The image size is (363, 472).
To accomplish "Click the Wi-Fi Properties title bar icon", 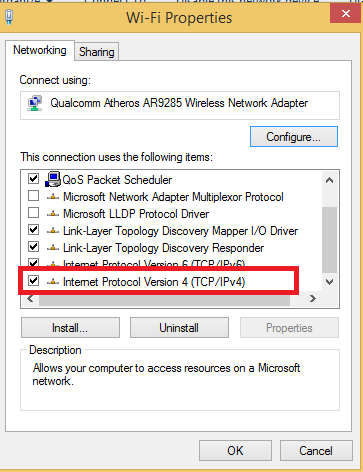I will (x=9, y=17).
